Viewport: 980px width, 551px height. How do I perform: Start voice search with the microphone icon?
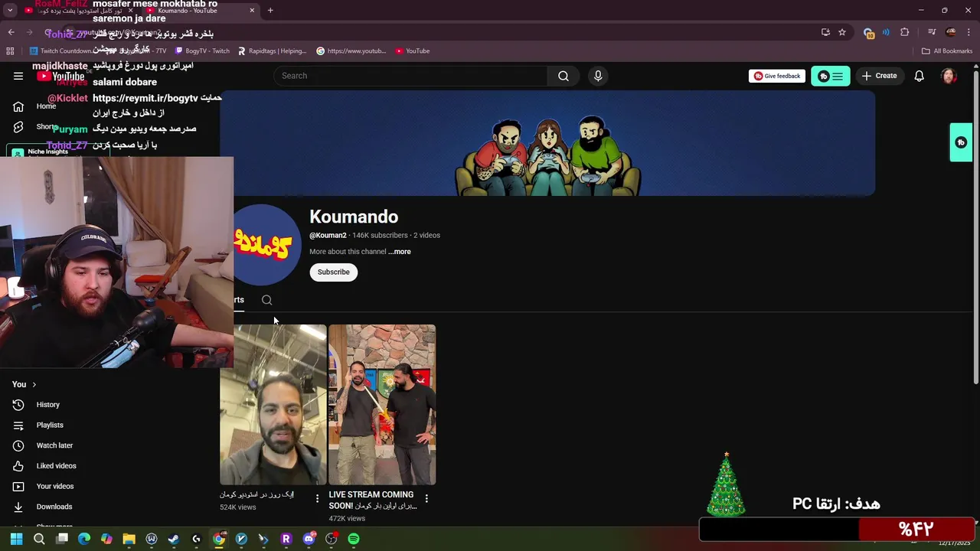pyautogui.click(x=598, y=76)
